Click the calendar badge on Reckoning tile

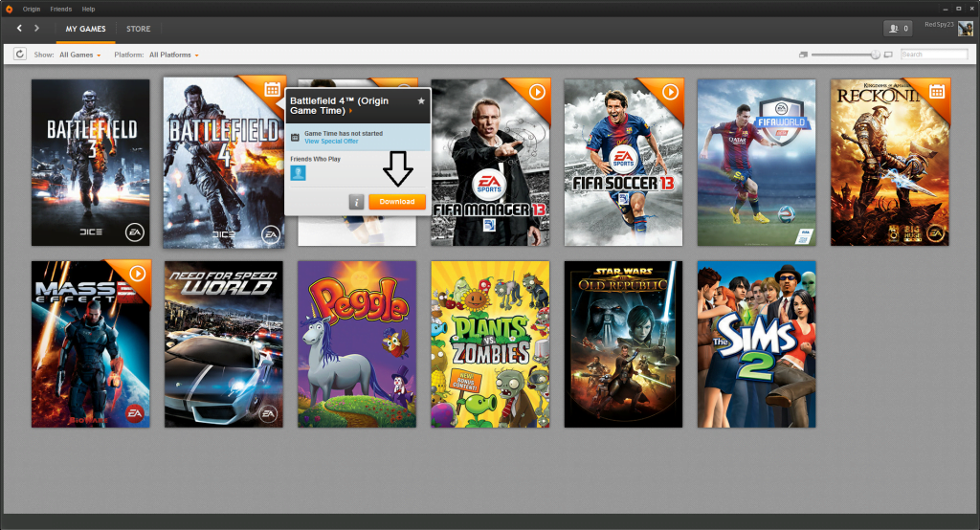click(x=937, y=91)
